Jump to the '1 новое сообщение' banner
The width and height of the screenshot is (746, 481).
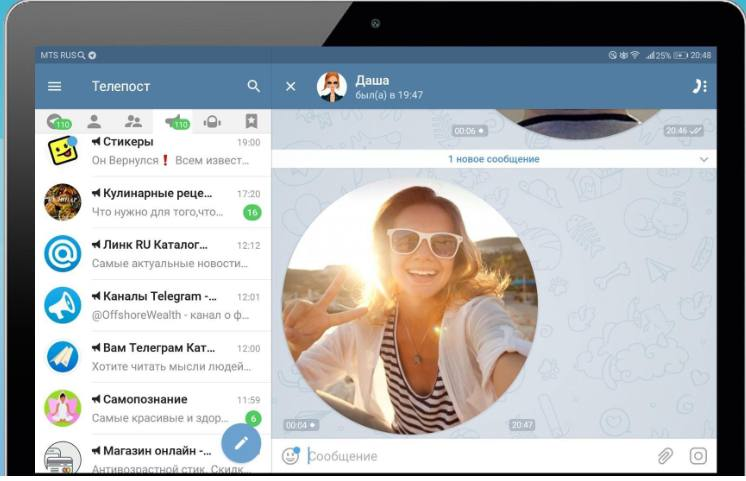(x=494, y=159)
